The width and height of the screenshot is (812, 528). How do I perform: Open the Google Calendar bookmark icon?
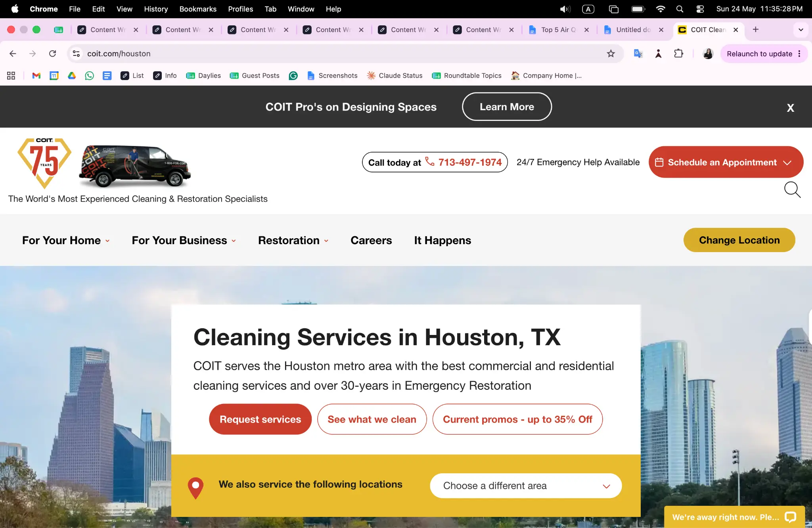coord(54,76)
